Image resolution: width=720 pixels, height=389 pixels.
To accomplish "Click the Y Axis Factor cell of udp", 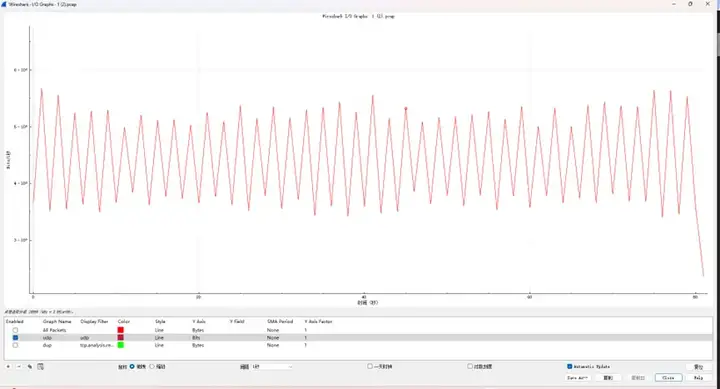I will click(305, 338).
